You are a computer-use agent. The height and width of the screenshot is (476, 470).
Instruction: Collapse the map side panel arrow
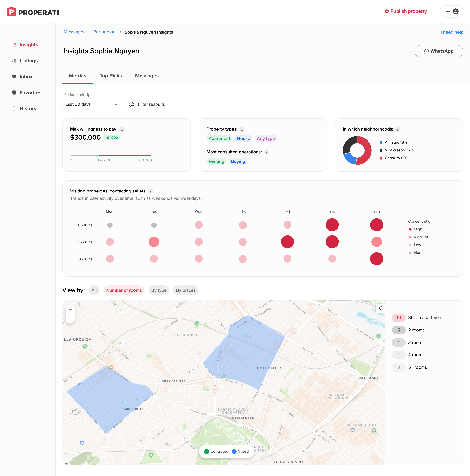[x=380, y=308]
